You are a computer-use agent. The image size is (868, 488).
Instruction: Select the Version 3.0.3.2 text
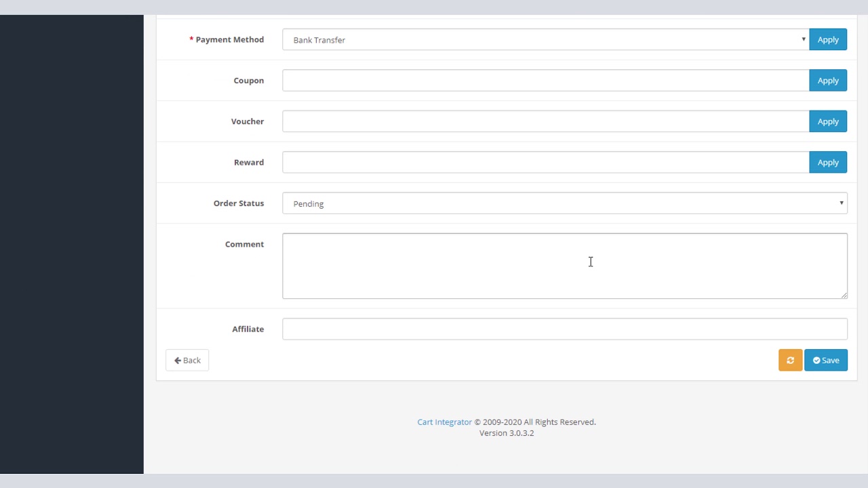pos(507,433)
